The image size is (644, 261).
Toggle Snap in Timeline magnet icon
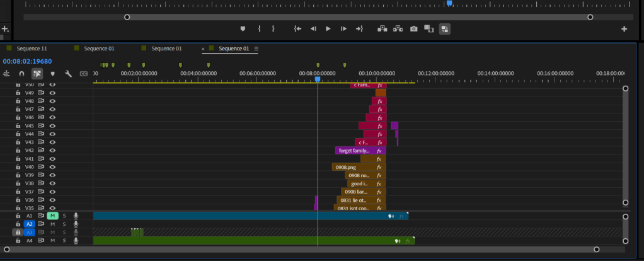coord(21,74)
